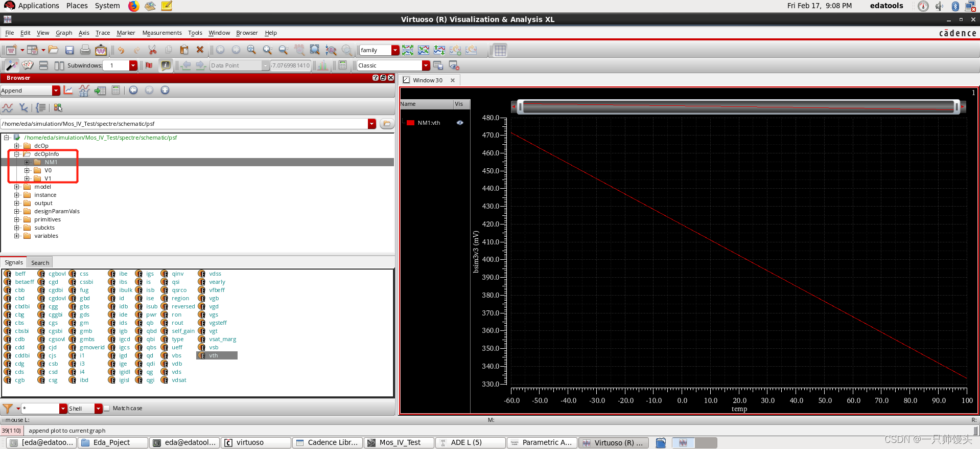Toggle the info balloon tooltip button
The image size is (980, 449).
166,65
